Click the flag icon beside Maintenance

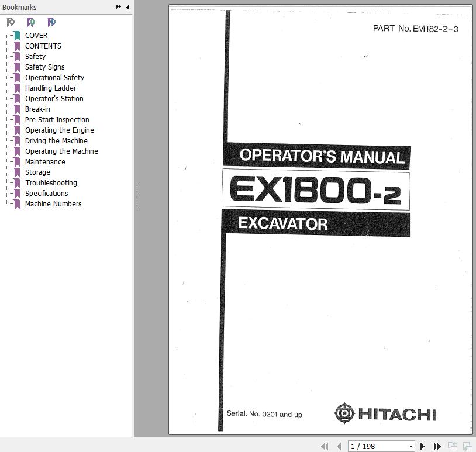[x=17, y=162]
